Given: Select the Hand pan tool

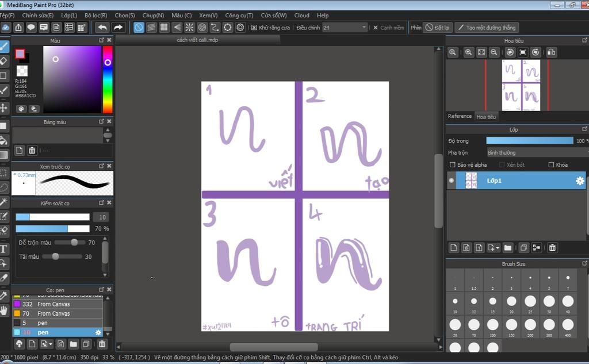Looking at the screenshot, I should pyautogui.click(x=4, y=311).
